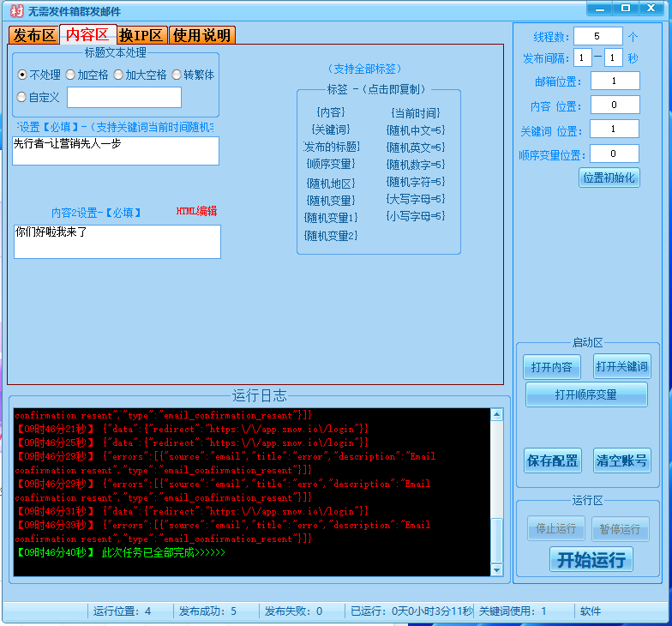This screenshot has height=626, width=672.
Task: Click the log scrollbar up arrow
Action: pos(496,415)
